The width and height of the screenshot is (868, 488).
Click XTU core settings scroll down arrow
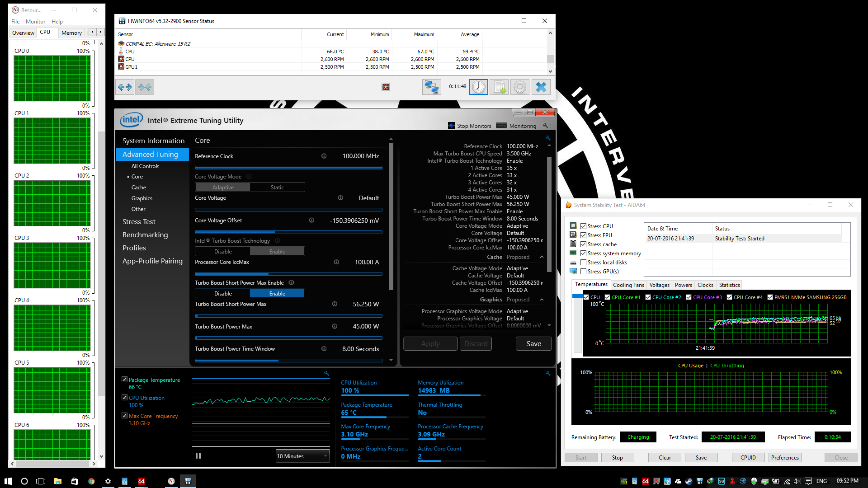click(x=391, y=361)
